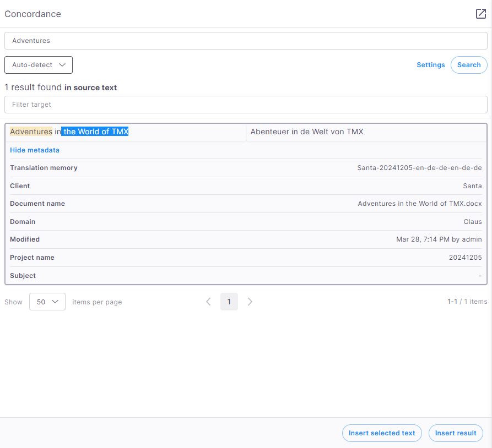Image resolution: width=492 pixels, height=448 pixels.
Task: Change the 50 items per page dropdown
Action: click(47, 302)
